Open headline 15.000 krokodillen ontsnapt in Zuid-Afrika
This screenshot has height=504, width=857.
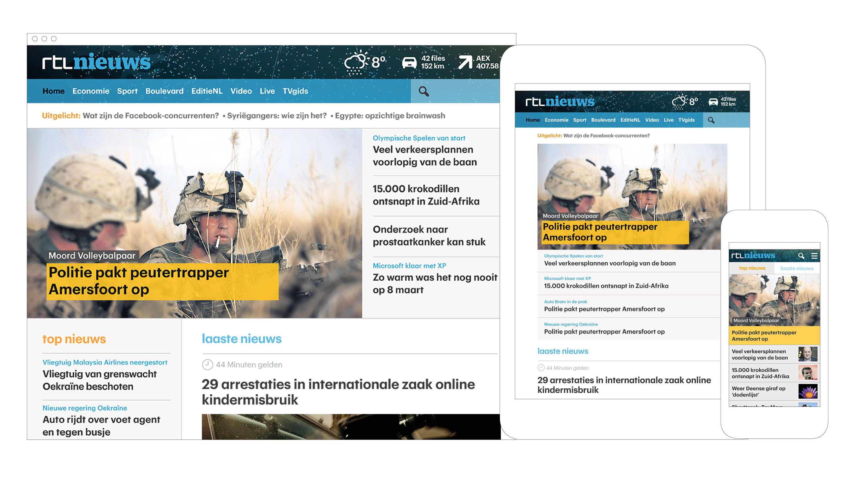coord(426,195)
